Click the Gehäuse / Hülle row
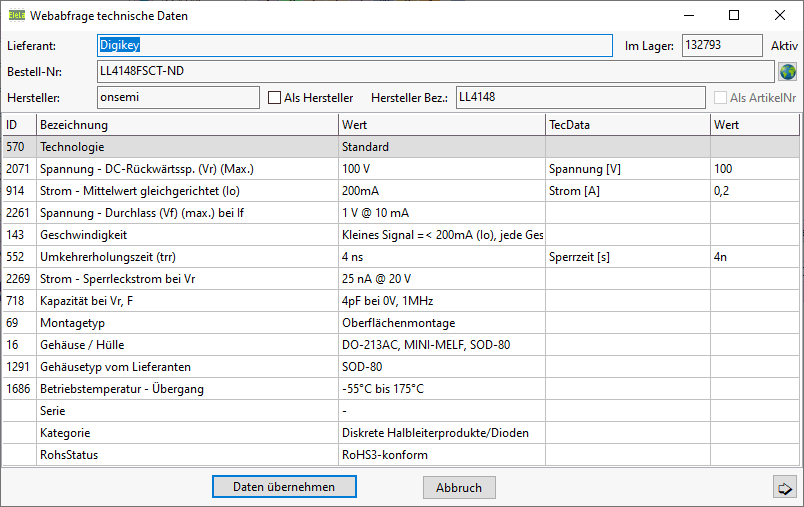The image size is (804, 507). tap(186, 345)
